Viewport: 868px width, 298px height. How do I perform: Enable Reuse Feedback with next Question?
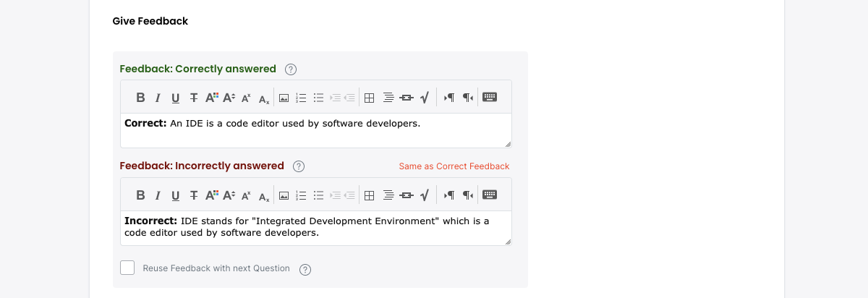[x=127, y=268]
